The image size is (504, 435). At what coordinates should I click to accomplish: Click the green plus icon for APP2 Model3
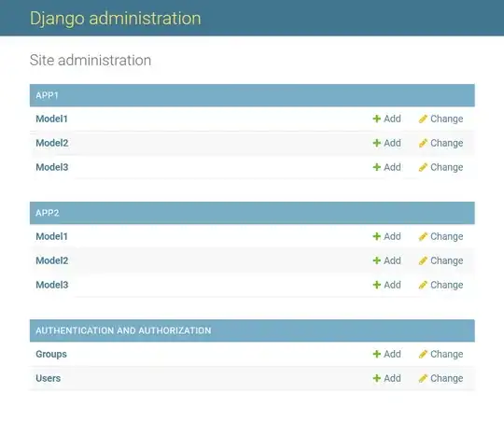pos(377,285)
